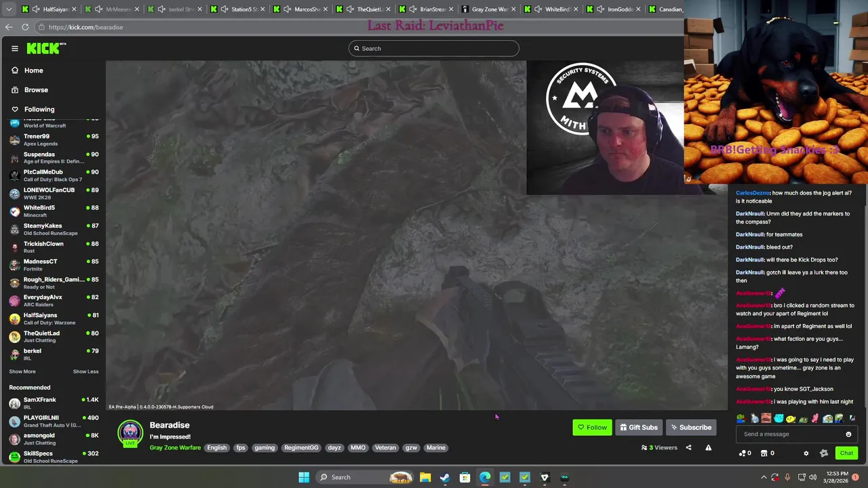868x488 pixels.
Task: Click the chat identity badge icon
Action: click(x=824, y=453)
